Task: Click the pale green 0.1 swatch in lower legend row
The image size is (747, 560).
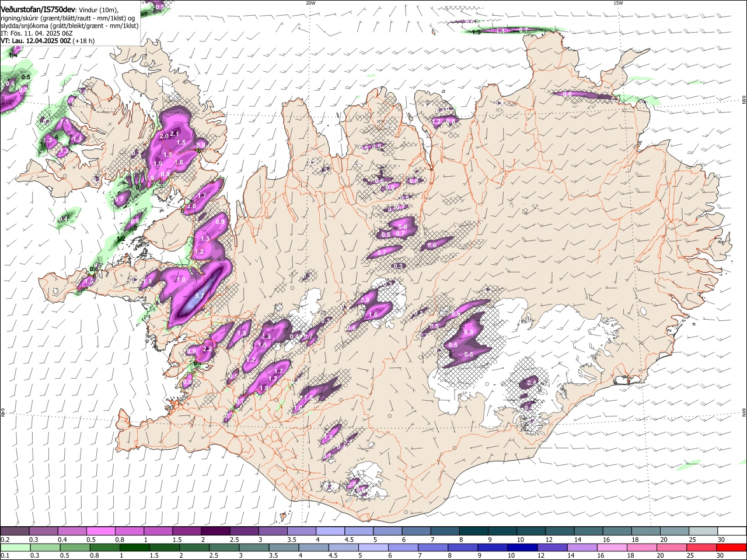Action: 15,547
